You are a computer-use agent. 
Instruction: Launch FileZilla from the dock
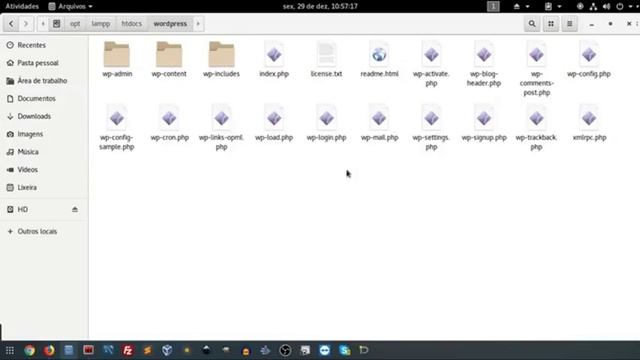tap(128, 350)
